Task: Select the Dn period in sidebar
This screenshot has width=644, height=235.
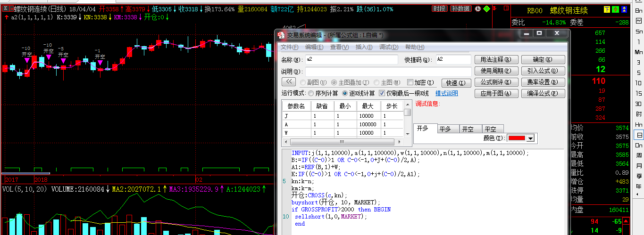Action: [639, 145]
